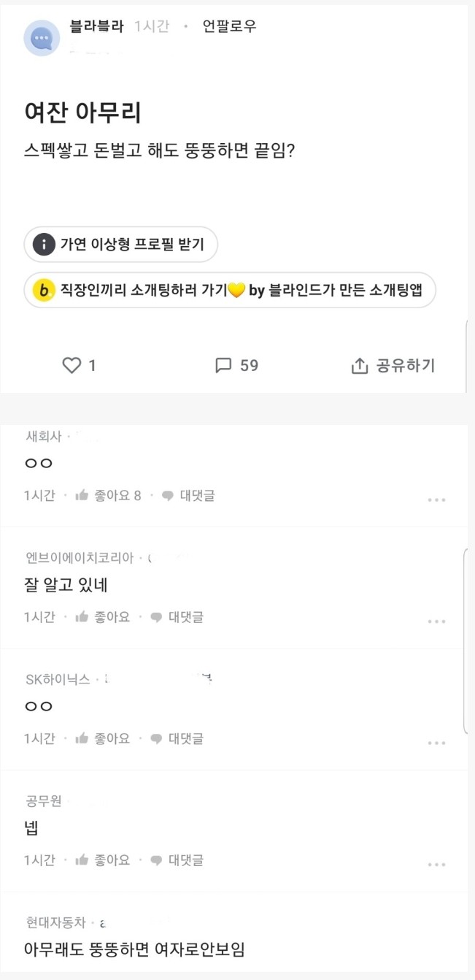Tap the author's chat bubble avatar
Viewport: 475px width, 980px height.
coord(42,38)
